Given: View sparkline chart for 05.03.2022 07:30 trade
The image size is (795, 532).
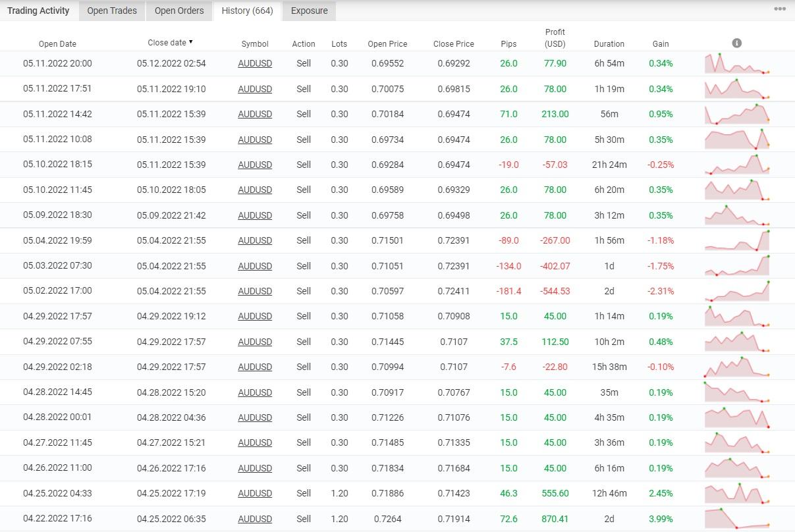Looking at the screenshot, I should 737,266.
